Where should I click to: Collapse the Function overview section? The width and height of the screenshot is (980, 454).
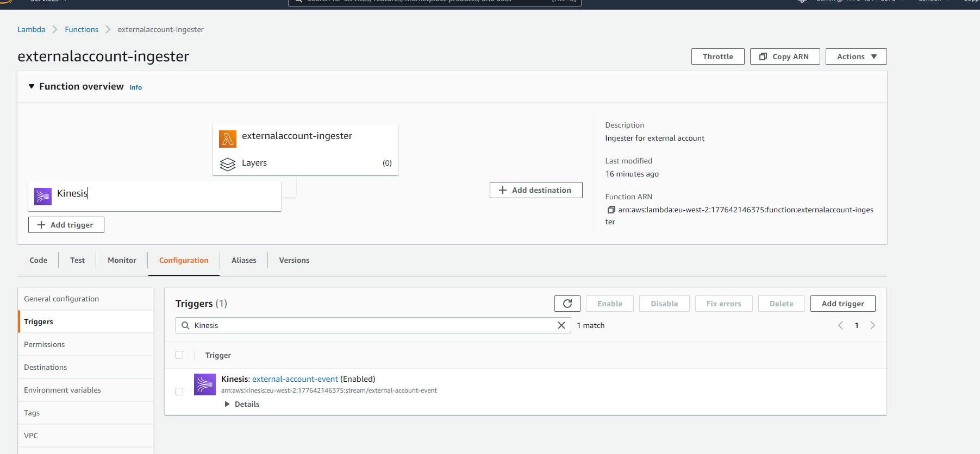(x=32, y=86)
